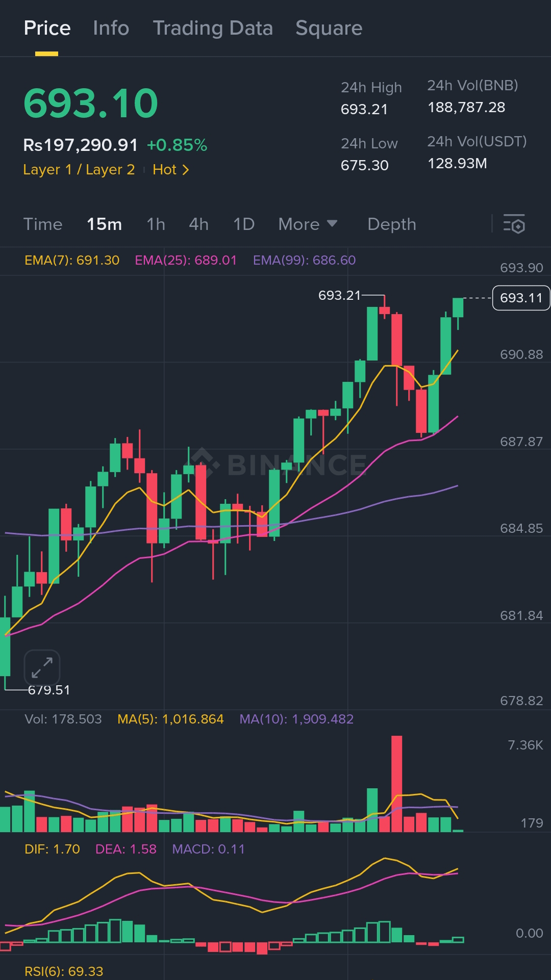Click the current price marker 693.11
This screenshot has width=551, height=980.
pos(521,298)
